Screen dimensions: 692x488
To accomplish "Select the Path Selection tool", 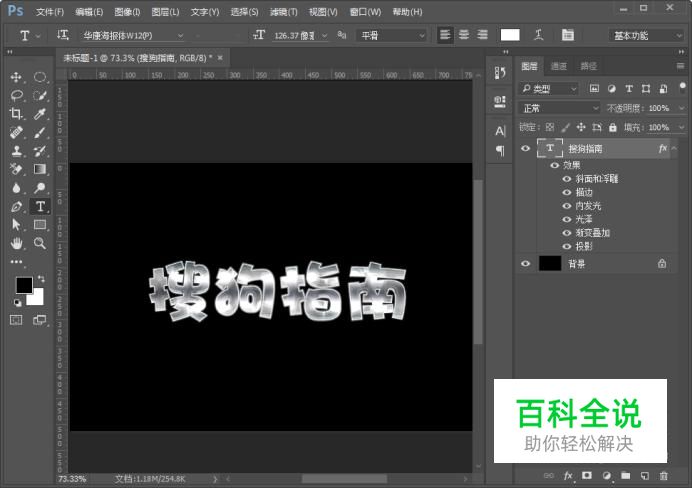I will coord(16,225).
